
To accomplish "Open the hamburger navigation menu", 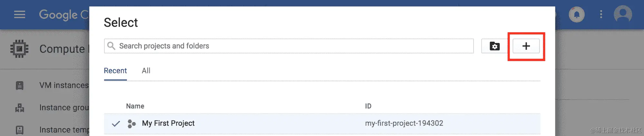I will 20,15.
